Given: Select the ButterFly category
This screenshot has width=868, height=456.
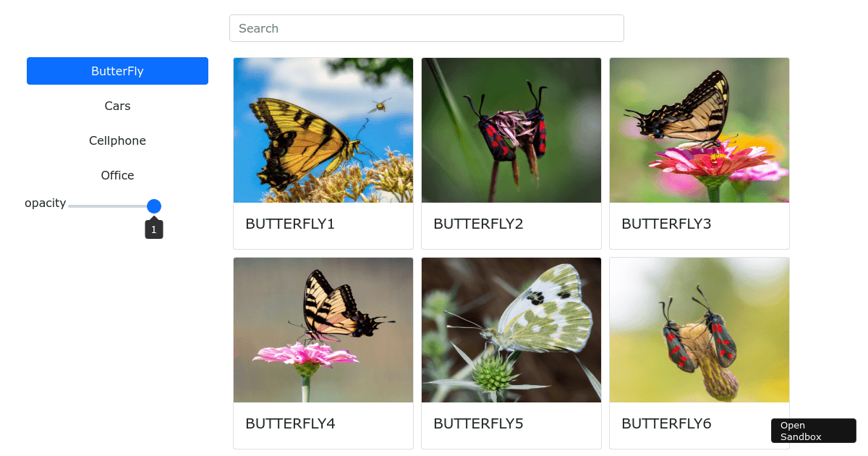Looking at the screenshot, I should (117, 71).
